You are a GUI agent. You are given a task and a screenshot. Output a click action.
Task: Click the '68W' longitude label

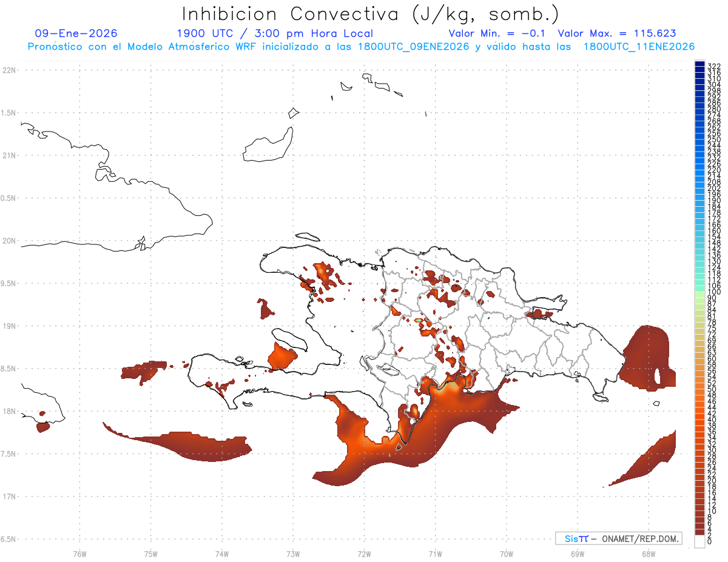(x=649, y=554)
